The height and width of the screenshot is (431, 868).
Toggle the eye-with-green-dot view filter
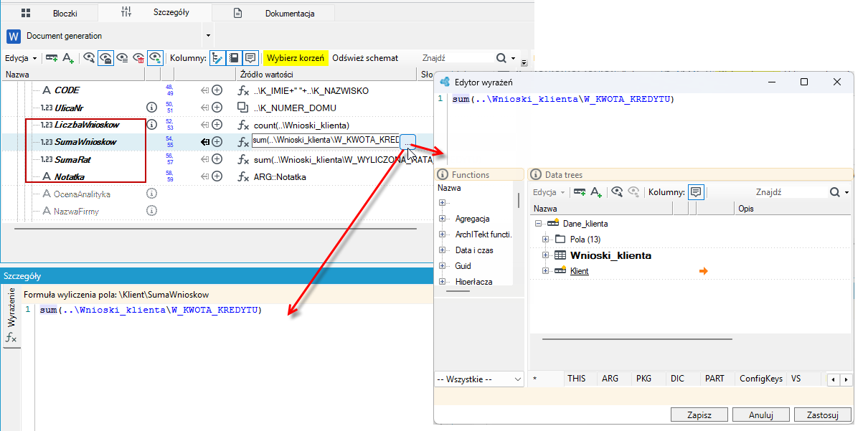155,58
